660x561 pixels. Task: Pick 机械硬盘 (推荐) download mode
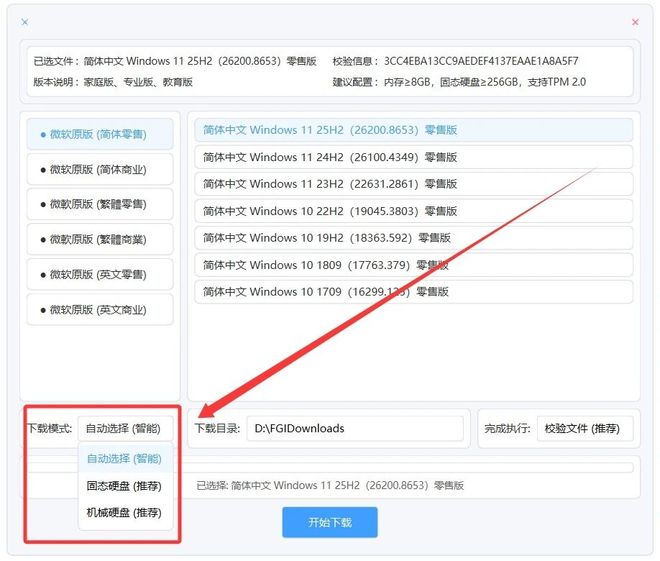(125, 513)
